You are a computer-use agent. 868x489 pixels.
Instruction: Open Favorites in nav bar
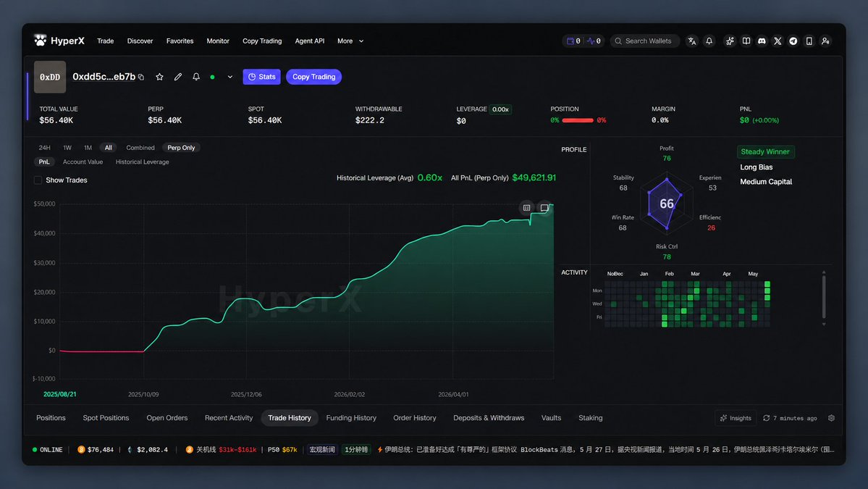pyautogui.click(x=180, y=41)
